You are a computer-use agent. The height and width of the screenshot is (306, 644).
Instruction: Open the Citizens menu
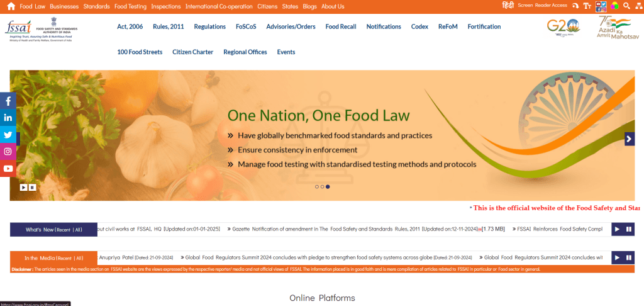pyautogui.click(x=267, y=6)
